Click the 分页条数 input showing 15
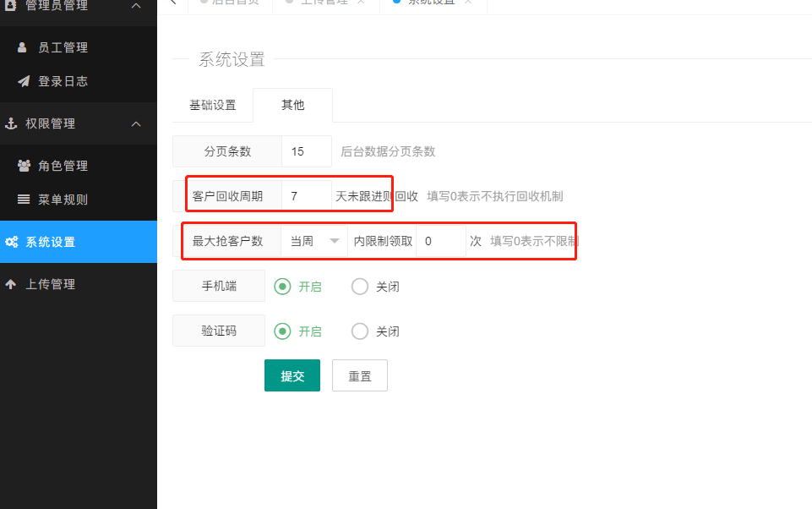This screenshot has height=509, width=812. (306, 151)
